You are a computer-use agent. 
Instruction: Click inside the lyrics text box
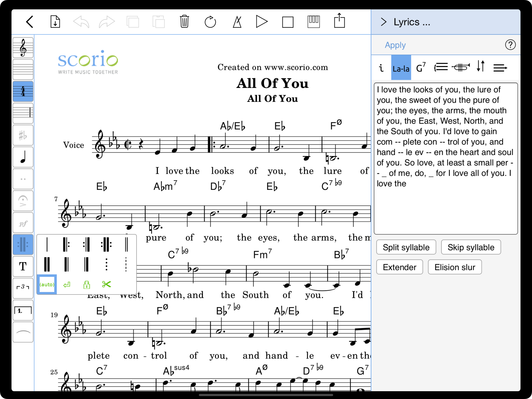point(446,159)
